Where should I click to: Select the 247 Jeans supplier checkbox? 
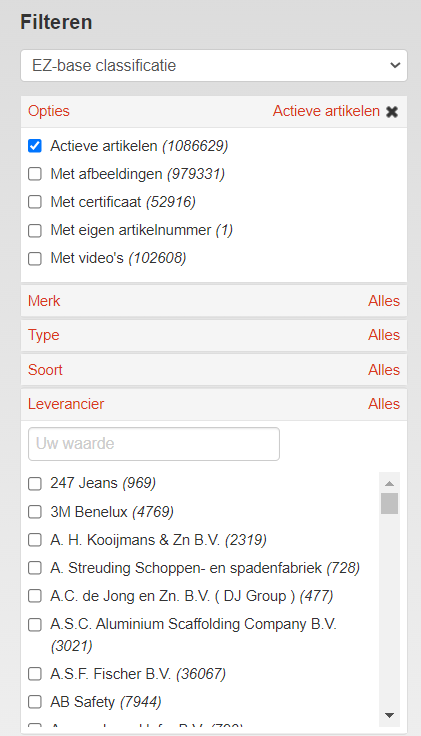click(x=35, y=483)
